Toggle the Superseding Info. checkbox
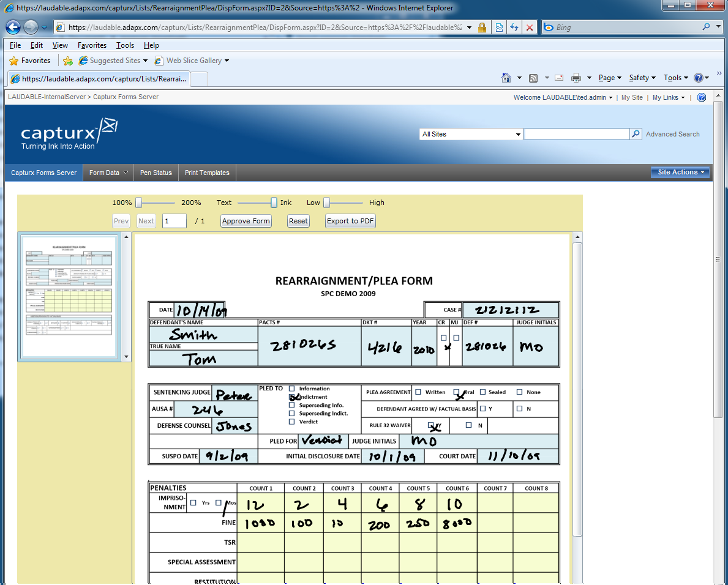728x585 pixels. click(291, 405)
